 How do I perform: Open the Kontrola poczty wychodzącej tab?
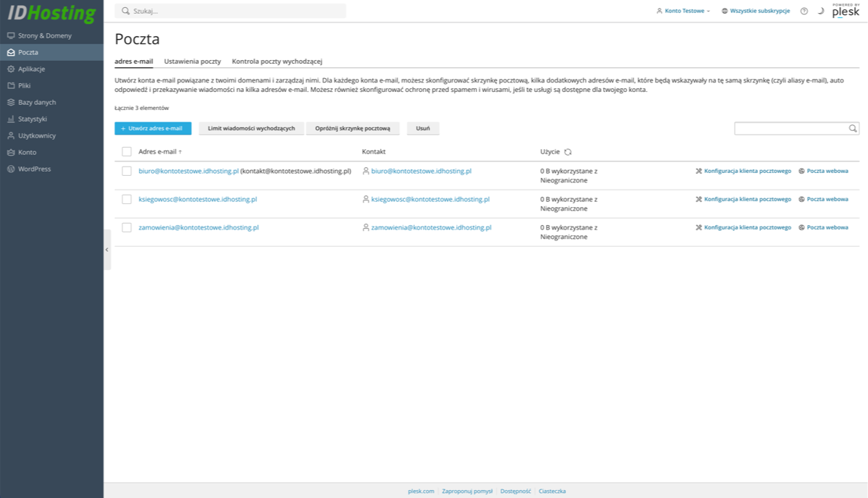pos(277,62)
